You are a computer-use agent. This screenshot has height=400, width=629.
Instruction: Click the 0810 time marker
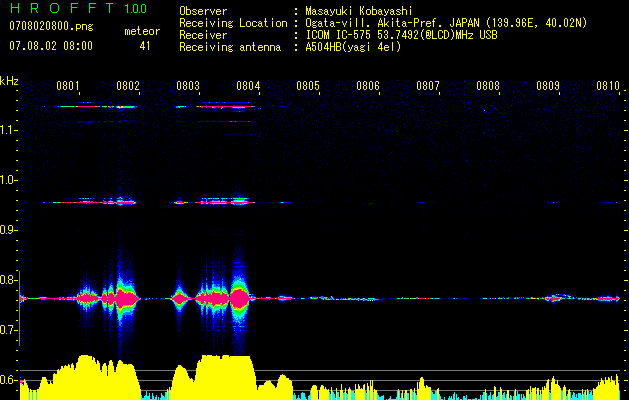point(608,86)
